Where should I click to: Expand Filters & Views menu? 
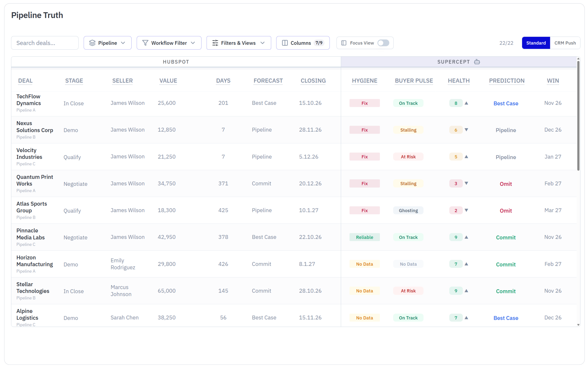[239, 43]
